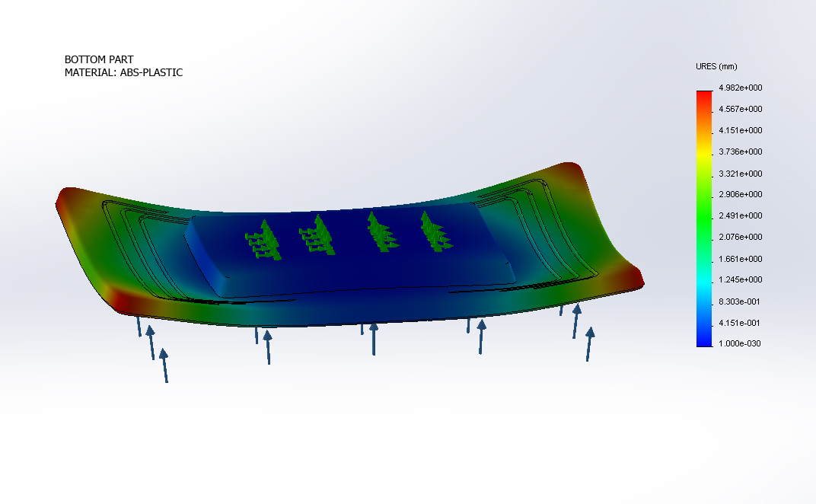
Task: Select legend value 3.736e+000
Action: pyautogui.click(x=740, y=152)
